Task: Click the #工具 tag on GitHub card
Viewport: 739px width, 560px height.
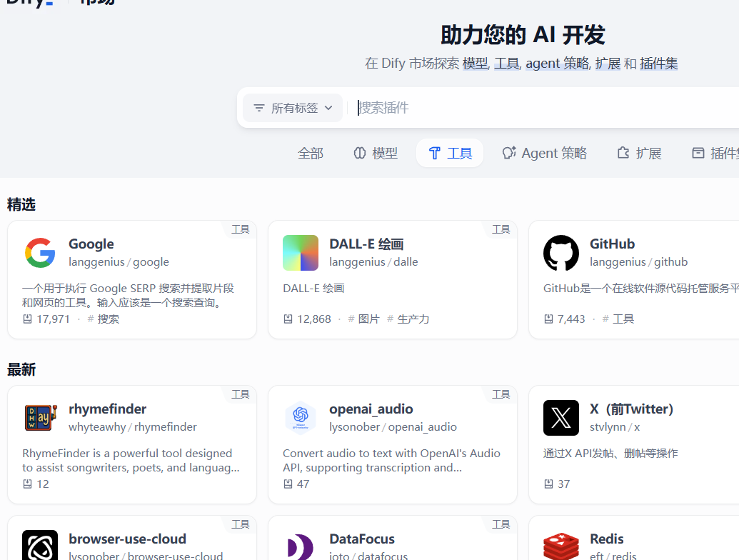Action: 618,319
